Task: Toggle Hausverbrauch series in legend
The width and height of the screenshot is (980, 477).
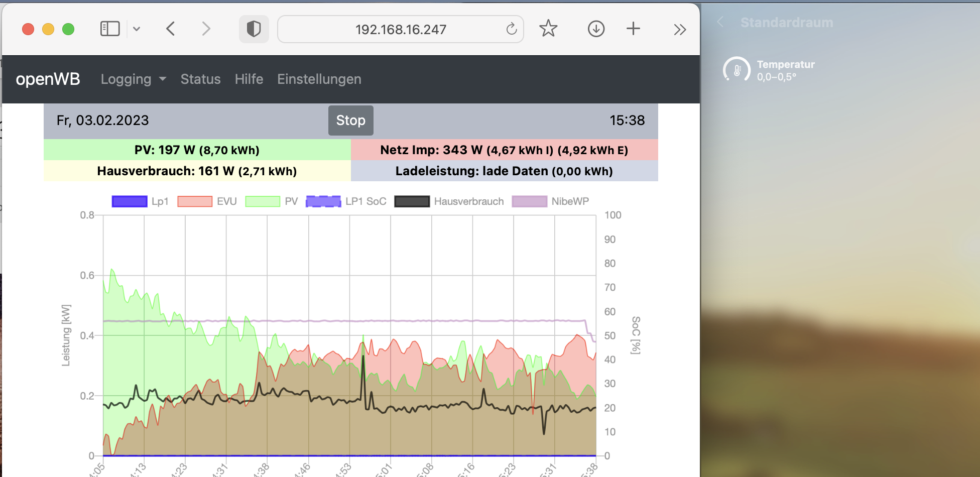Action: tap(449, 201)
